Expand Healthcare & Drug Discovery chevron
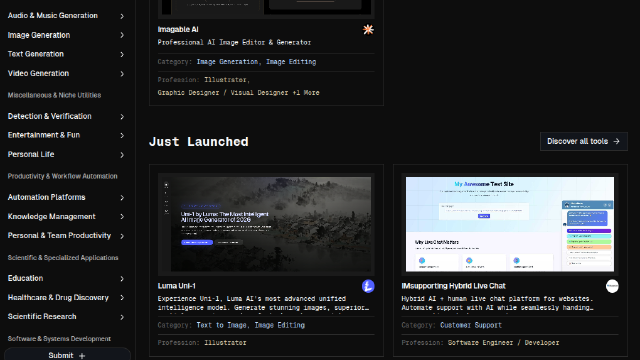640x360 pixels. click(x=122, y=298)
